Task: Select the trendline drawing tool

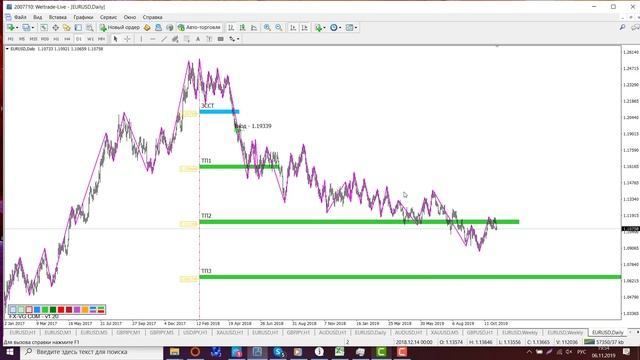Action: click(x=164, y=39)
